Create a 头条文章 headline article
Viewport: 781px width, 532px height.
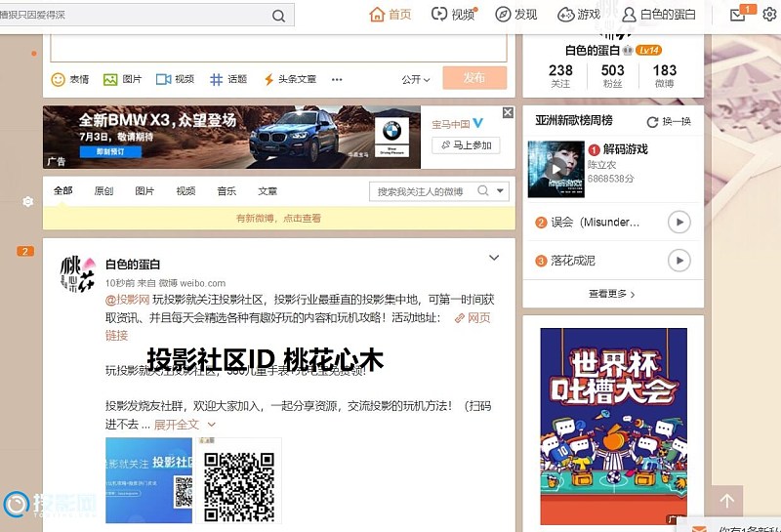click(290, 79)
